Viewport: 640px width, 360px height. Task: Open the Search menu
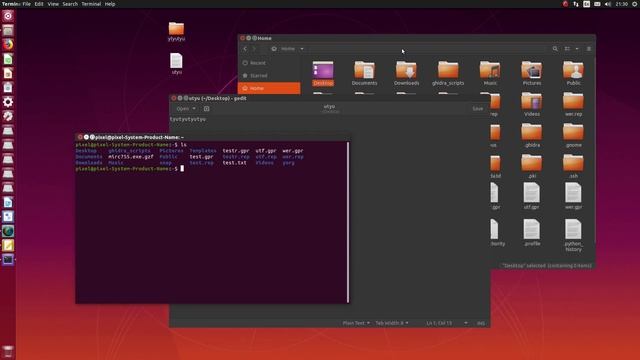70,4
